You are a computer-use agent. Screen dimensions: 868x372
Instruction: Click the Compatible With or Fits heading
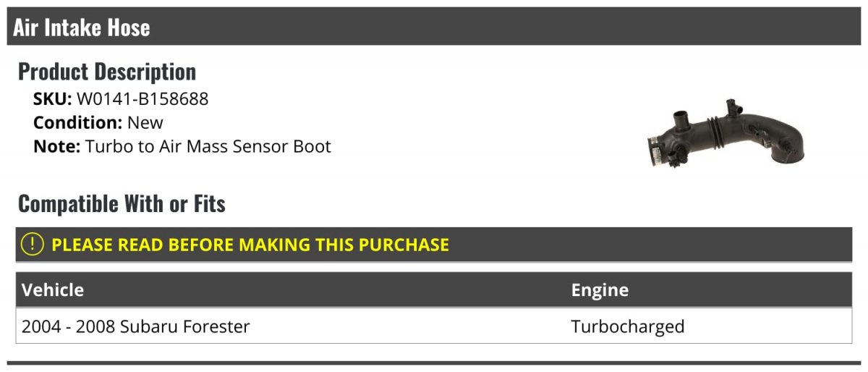(x=122, y=204)
